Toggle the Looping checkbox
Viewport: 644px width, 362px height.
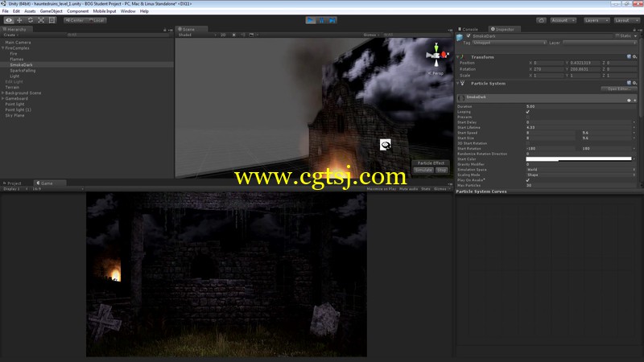(x=528, y=112)
